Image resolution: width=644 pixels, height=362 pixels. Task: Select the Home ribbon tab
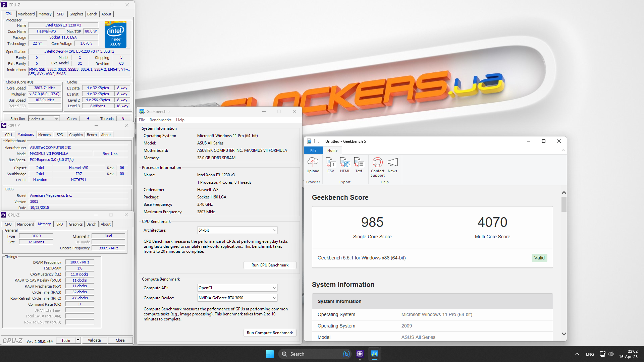[x=332, y=150]
